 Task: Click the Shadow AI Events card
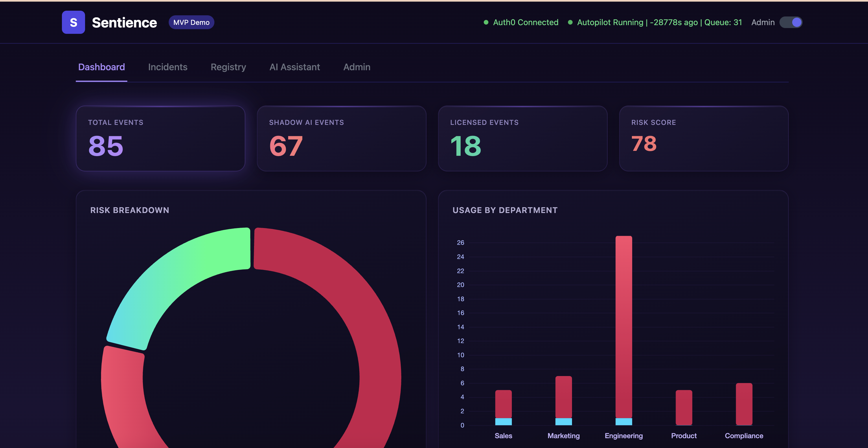pos(341,138)
